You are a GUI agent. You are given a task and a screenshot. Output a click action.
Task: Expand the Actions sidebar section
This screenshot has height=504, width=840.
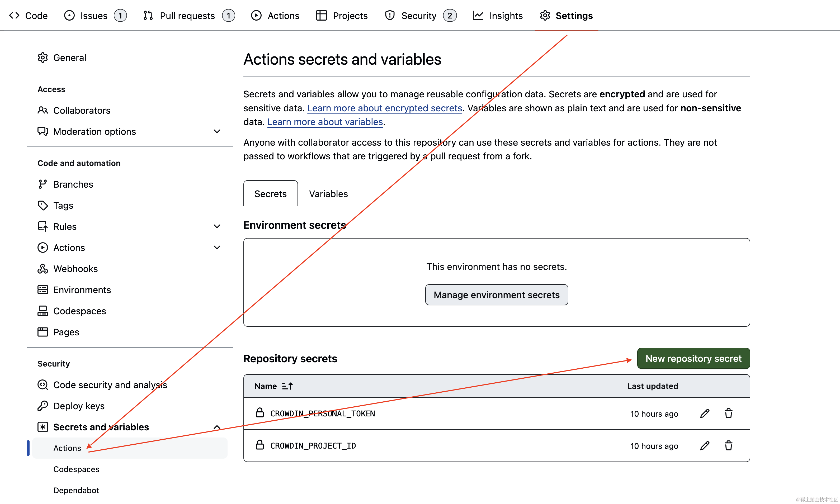click(x=217, y=248)
